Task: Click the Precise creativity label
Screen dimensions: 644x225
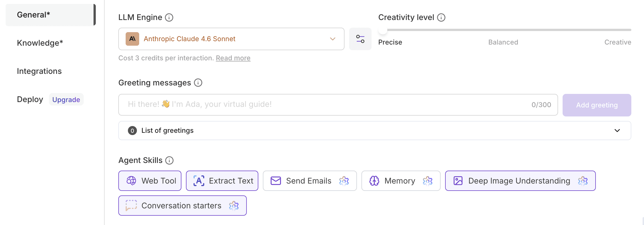Action: point(390,42)
